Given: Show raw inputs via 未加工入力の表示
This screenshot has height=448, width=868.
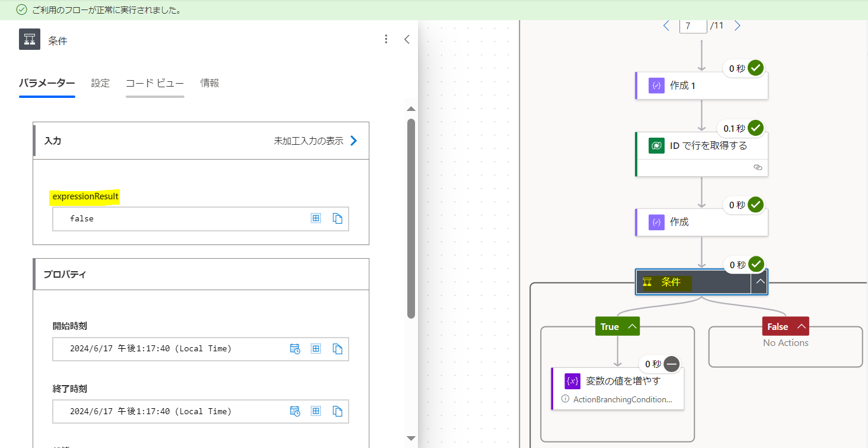Looking at the screenshot, I should pyautogui.click(x=315, y=141).
